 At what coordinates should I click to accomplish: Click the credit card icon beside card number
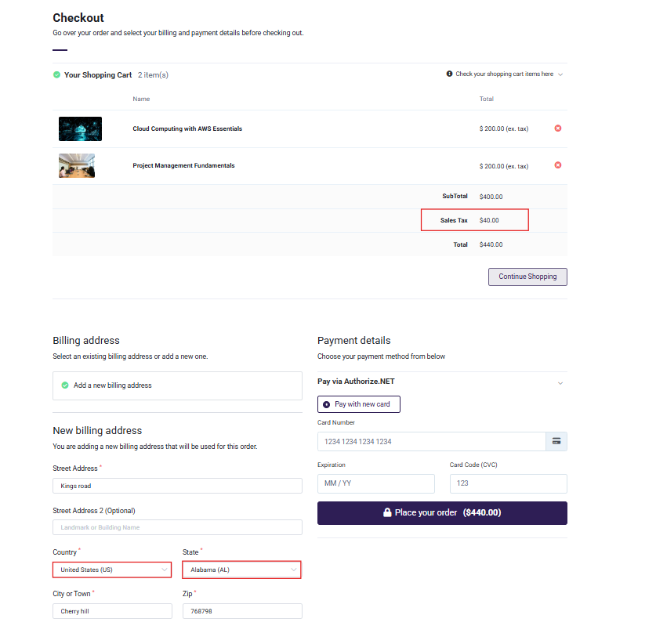coord(556,441)
